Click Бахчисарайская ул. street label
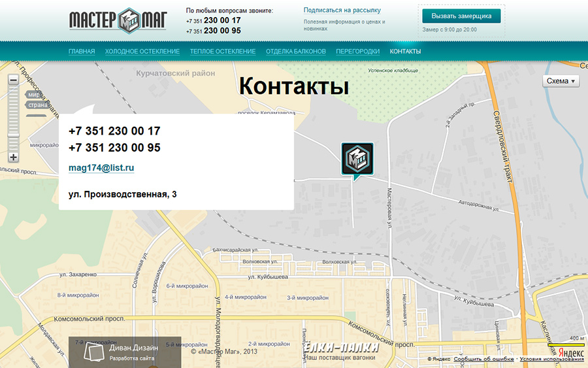588x368 pixels. 235,250
